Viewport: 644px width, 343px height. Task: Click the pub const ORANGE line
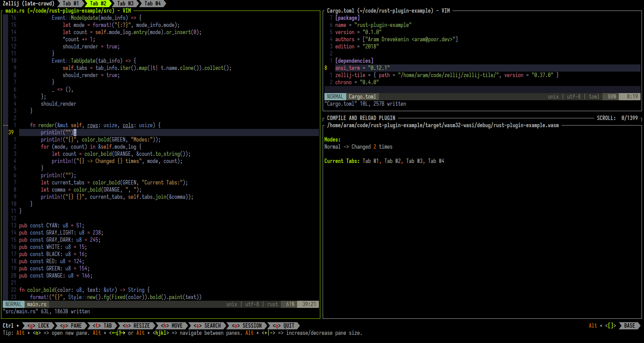pos(56,275)
